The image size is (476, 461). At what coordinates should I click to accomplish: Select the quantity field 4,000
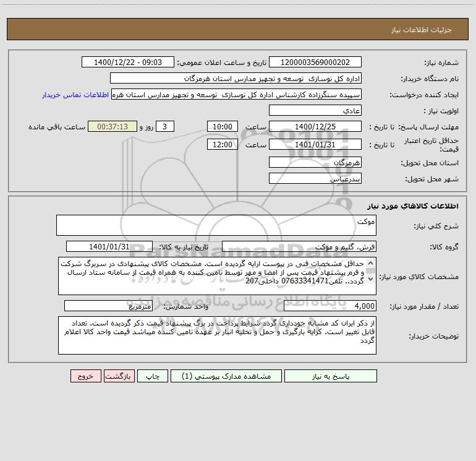pyautogui.click(x=330, y=306)
